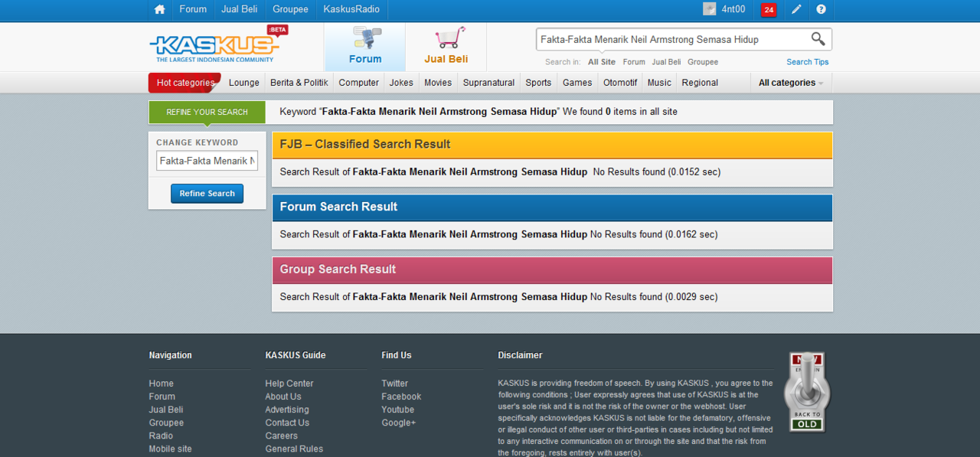The image size is (980, 457).
Task: Limit search scope to Jual Beli
Action: pyautogui.click(x=666, y=62)
